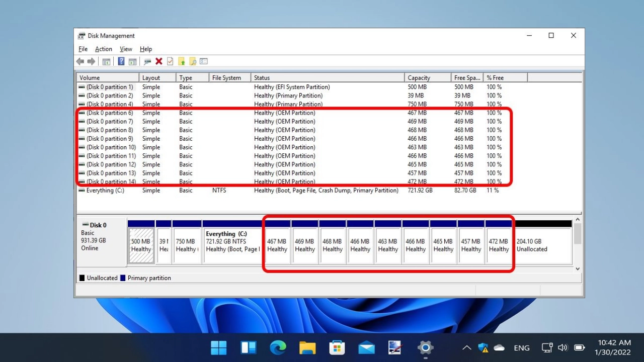Click the ENG language indicator
The height and width of the screenshot is (362, 644).
point(522,347)
